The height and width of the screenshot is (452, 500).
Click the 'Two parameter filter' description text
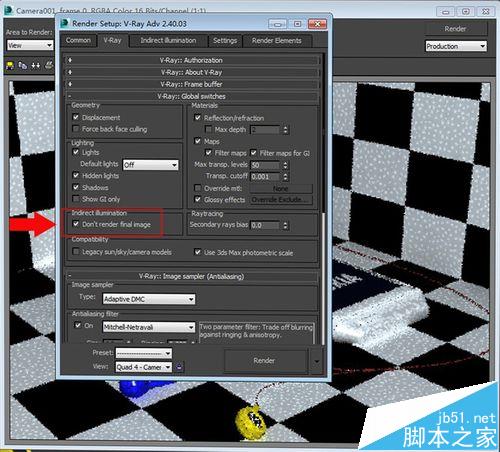point(256,331)
